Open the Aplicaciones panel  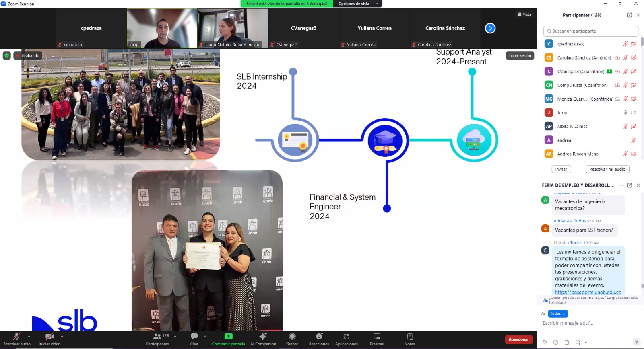pyautogui.click(x=346, y=339)
